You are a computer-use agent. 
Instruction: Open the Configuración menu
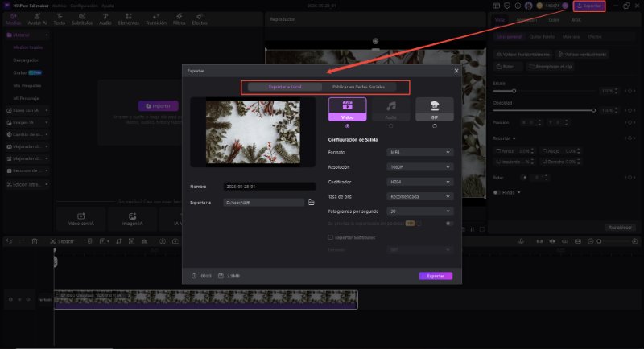point(84,6)
